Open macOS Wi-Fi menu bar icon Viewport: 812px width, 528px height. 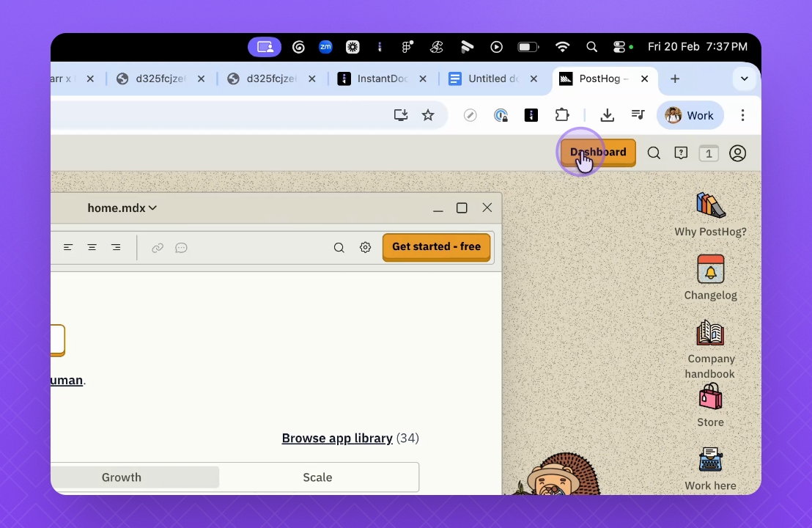pyautogui.click(x=562, y=47)
